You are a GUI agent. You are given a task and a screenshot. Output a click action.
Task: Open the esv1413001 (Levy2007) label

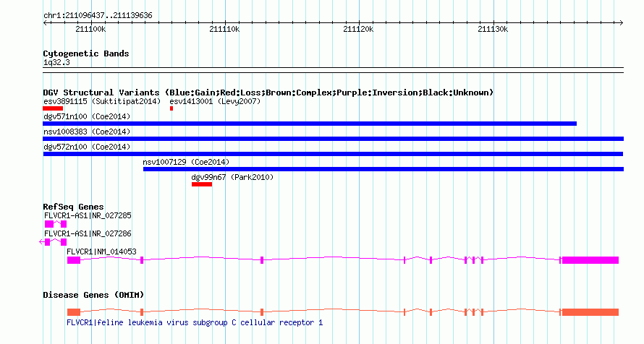pyautogui.click(x=215, y=101)
